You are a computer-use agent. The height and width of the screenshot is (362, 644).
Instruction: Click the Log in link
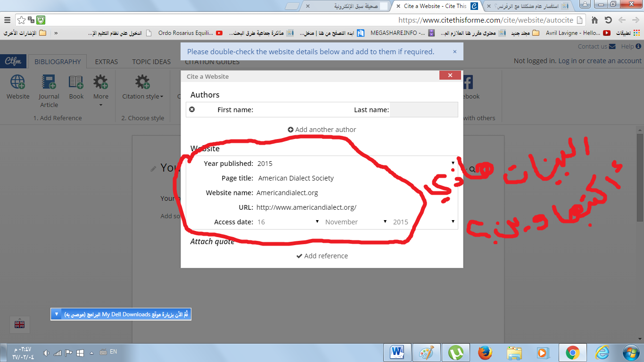(567, 61)
